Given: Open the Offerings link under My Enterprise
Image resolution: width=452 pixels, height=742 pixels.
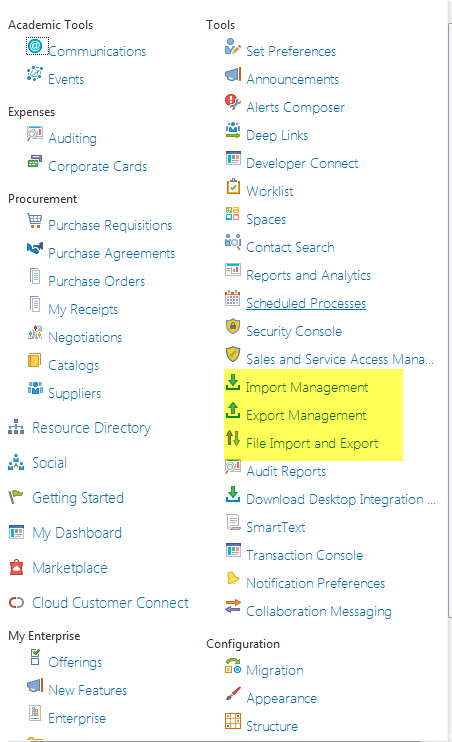Looking at the screenshot, I should tap(75, 662).
